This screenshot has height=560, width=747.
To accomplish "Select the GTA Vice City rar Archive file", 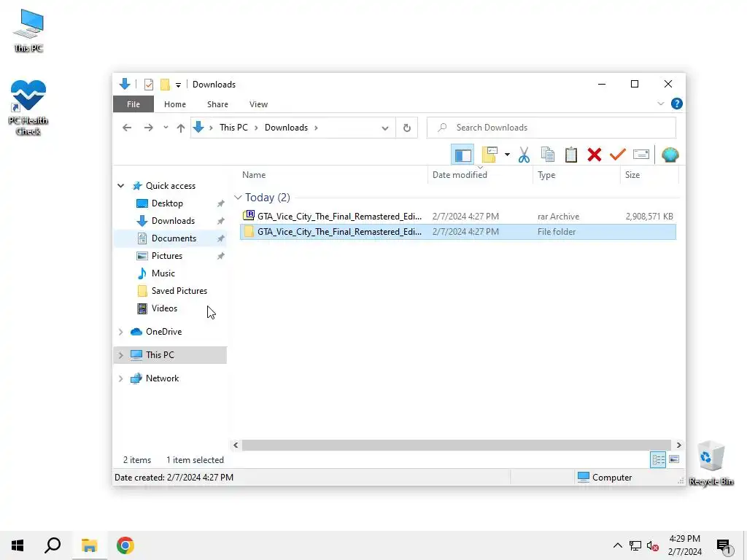I will click(x=458, y=216).
